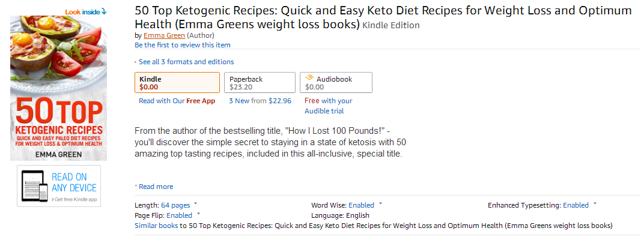Viewport: 644px width, 237px height.
Task: Open the Length 64 pages dropdown arrow
Action: point(195,203)
